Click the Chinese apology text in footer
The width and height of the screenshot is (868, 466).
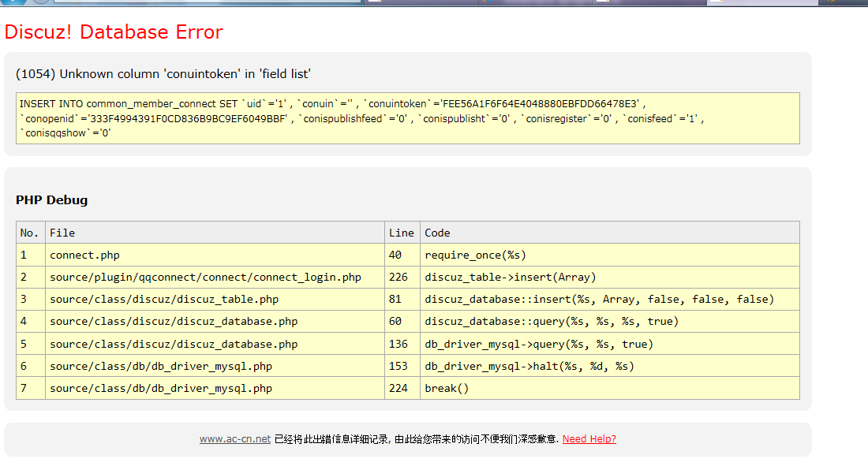coord(417,439)
